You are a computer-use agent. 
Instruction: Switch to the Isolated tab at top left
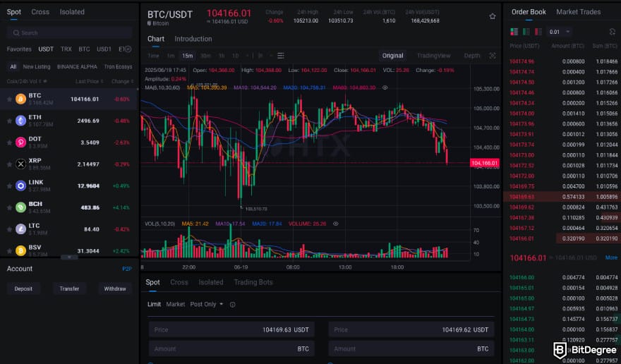(x=72, y=12)
